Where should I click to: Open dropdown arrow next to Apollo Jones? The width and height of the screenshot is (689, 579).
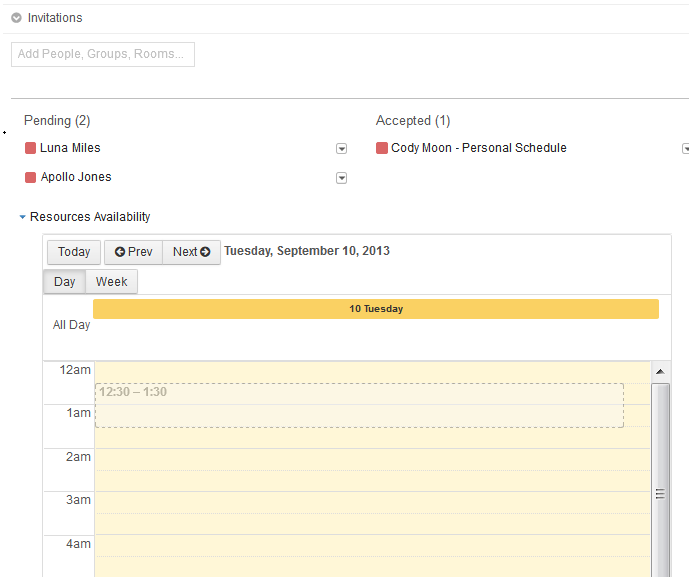pyautogui.click(x=341, y=177)
